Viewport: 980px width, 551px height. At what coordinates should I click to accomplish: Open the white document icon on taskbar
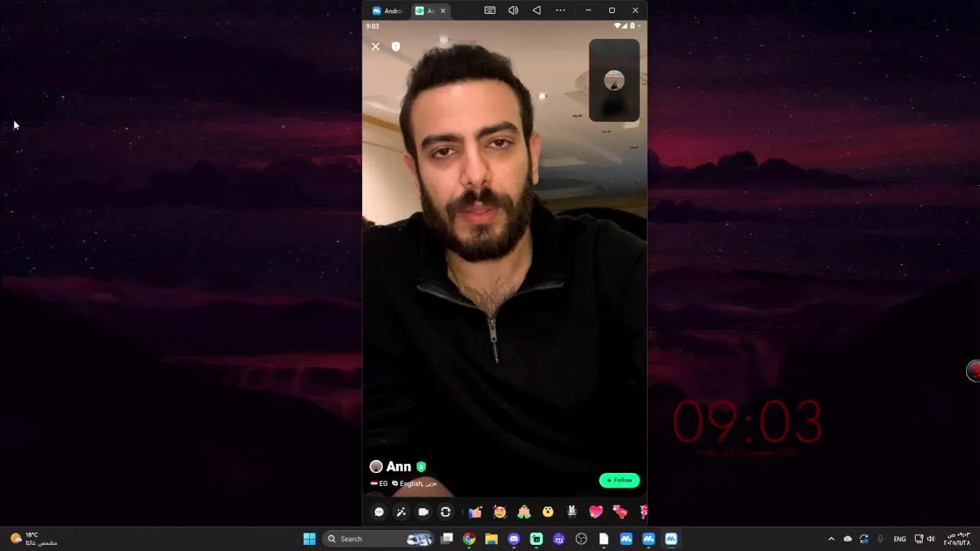click(x=604, y=539)
